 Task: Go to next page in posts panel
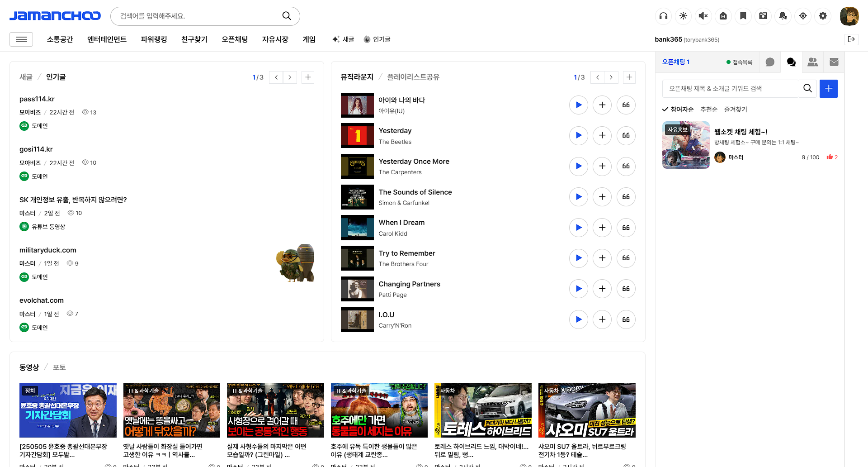point(290,77)
